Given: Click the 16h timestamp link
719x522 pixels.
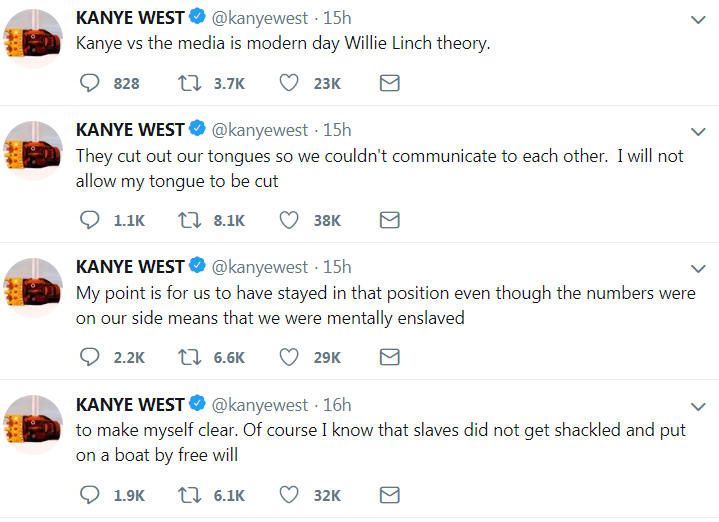Looking at the screenshot, I should pyautogui.click(x=337, y=405).
